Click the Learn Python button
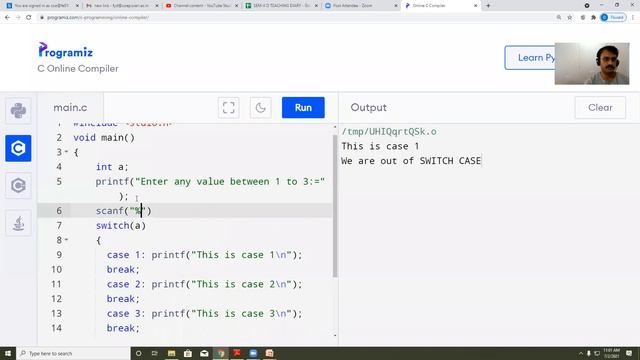 coord(530,58)
